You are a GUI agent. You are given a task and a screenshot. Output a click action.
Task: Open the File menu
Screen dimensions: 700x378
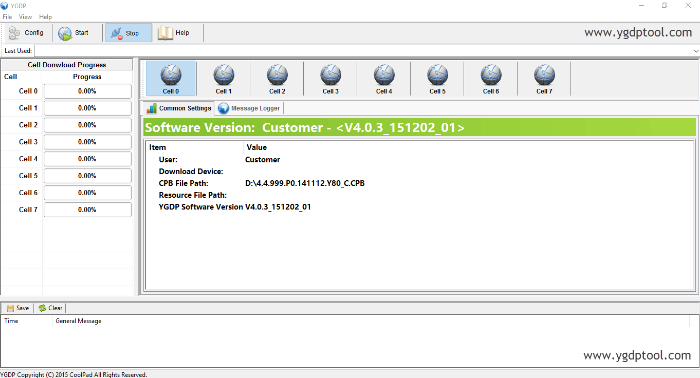point(8,17)
